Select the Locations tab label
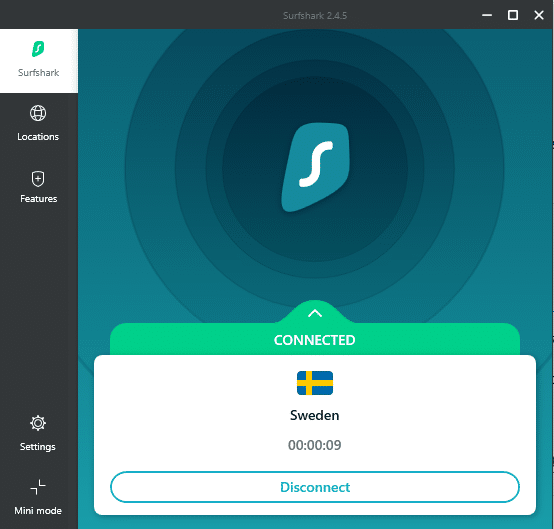The height and width of the screenshot is (529, 554). (38, 137)
